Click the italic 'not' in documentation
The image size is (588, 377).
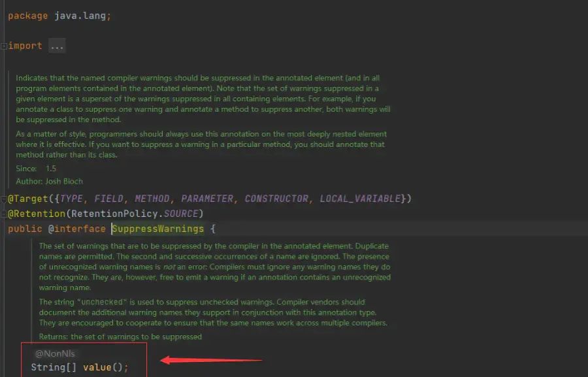[x=169, y=267]
